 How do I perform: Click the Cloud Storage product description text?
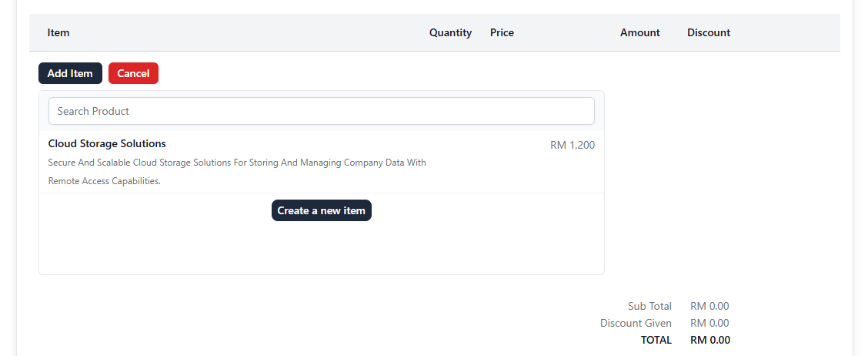click(237, 172)
